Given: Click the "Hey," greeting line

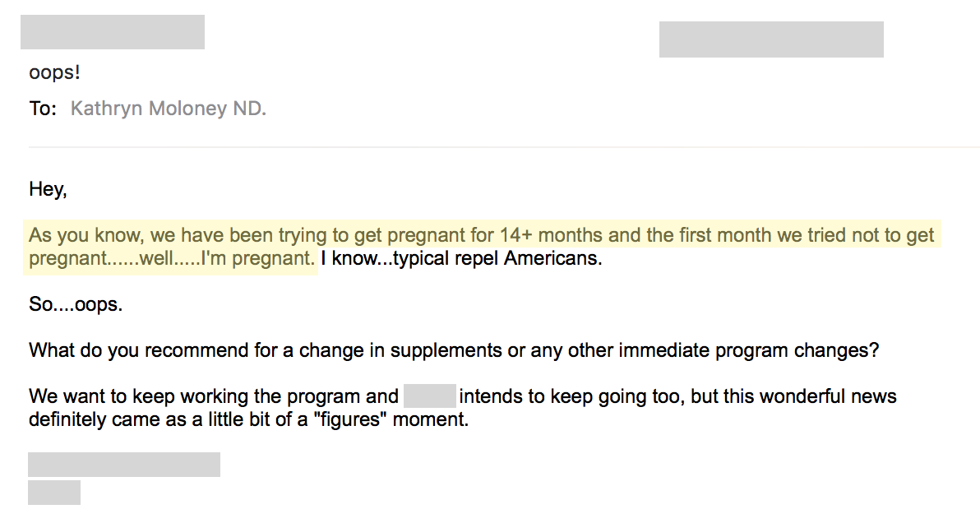Looking at the screenshot, I should [x=48, y=189].
